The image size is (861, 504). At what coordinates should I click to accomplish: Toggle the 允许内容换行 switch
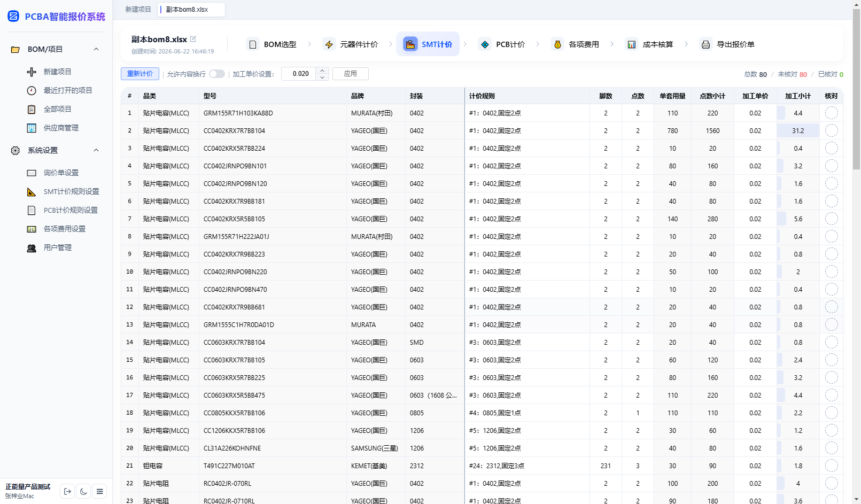tap(217, 74)
